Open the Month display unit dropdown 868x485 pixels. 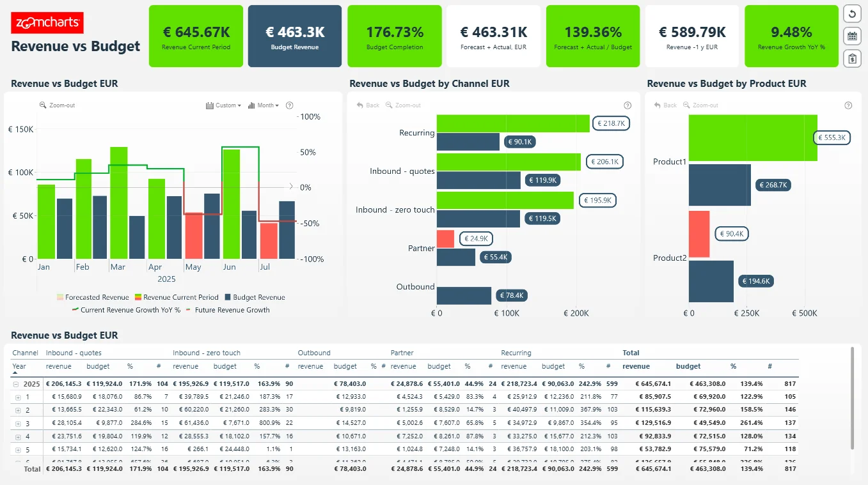[x=264, y=105]
